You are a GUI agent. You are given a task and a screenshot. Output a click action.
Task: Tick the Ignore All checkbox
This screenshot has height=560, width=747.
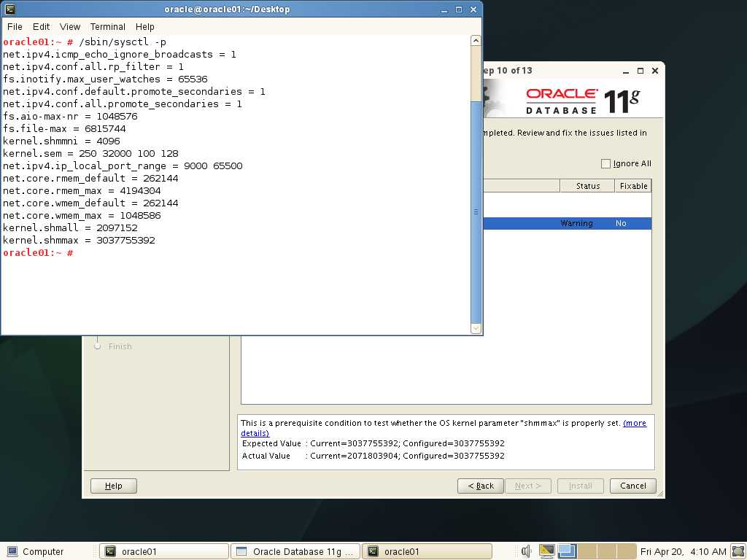point(605,164)
